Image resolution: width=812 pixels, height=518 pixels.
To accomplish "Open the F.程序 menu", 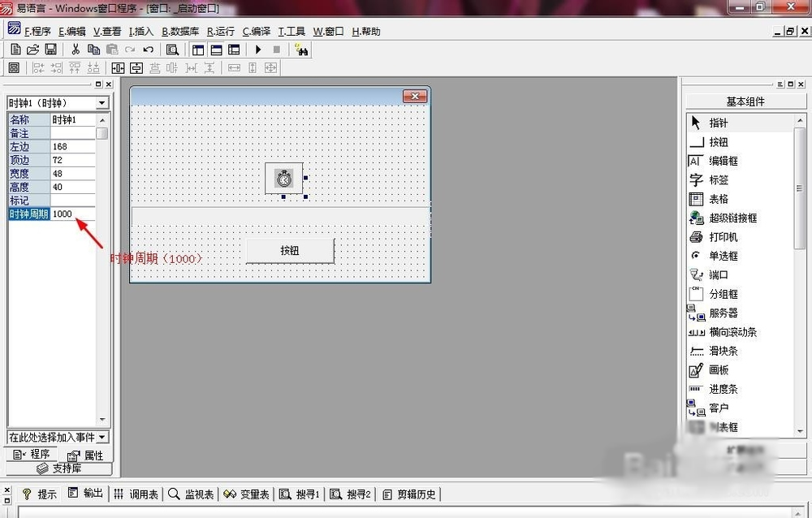I will (37, 32).
